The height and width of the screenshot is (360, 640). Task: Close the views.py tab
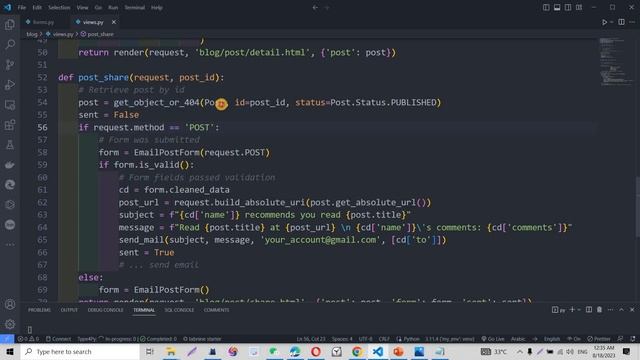[x=114, y=22]
